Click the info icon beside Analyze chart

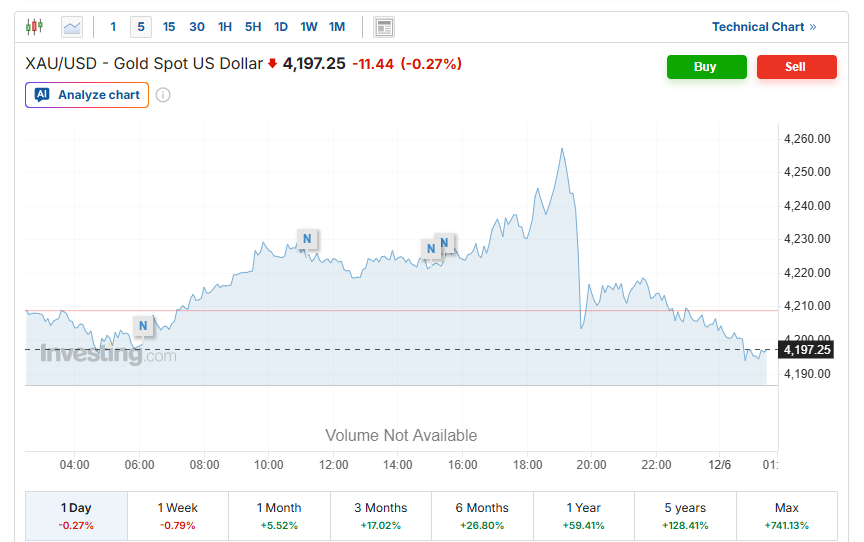[x=163, y=95]
